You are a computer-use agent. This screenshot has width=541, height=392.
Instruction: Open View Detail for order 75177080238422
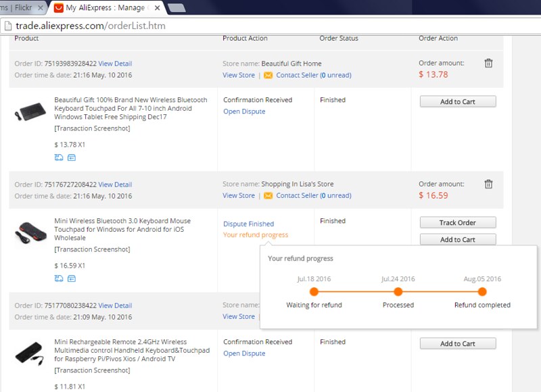[x=115, y=305]
